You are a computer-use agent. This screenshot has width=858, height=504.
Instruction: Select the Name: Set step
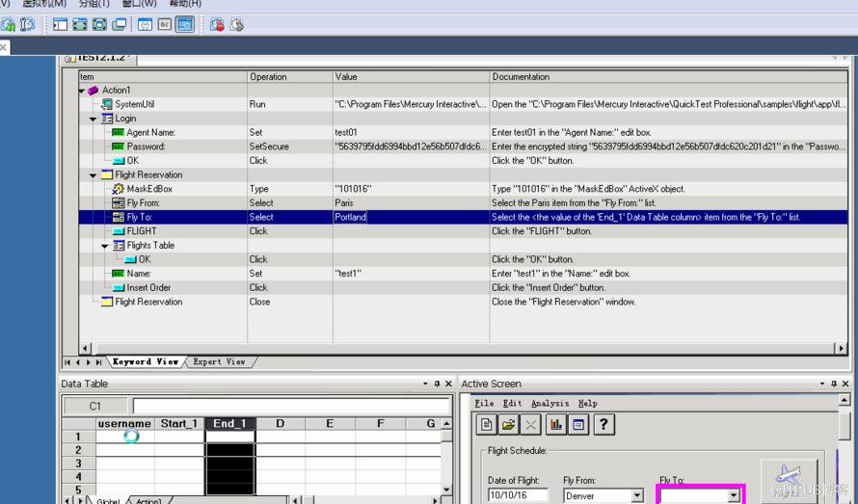pyautogui.click(x=463, y=274)
